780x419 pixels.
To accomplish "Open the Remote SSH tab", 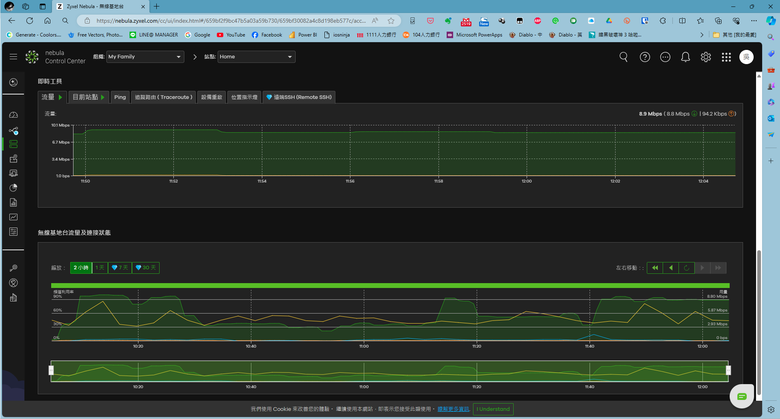I will pyautogui.click(x=299, y=97).
